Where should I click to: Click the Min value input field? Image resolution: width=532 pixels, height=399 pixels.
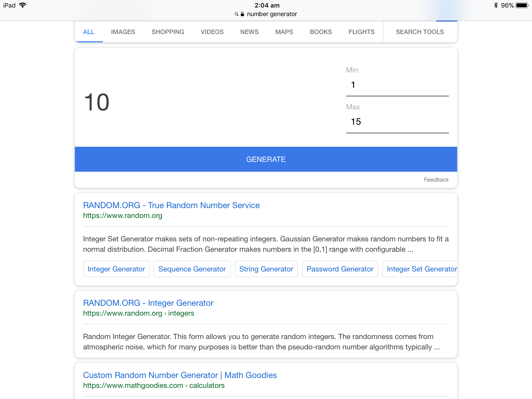point(397,86)
